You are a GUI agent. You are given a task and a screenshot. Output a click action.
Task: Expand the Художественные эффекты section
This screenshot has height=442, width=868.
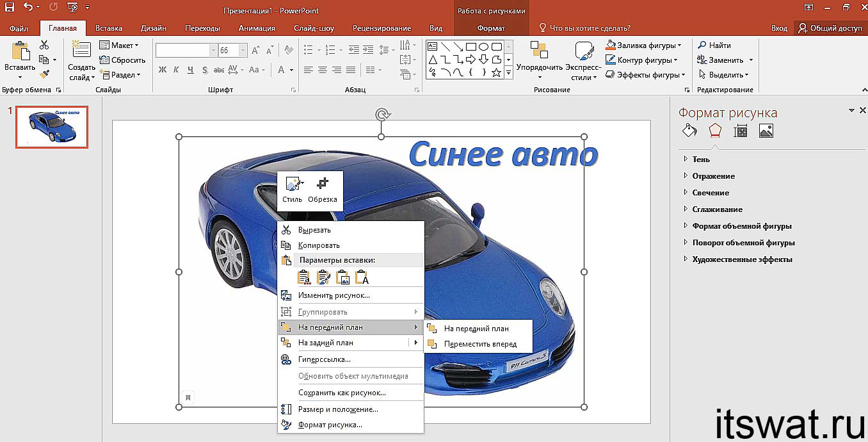[742, 259]
